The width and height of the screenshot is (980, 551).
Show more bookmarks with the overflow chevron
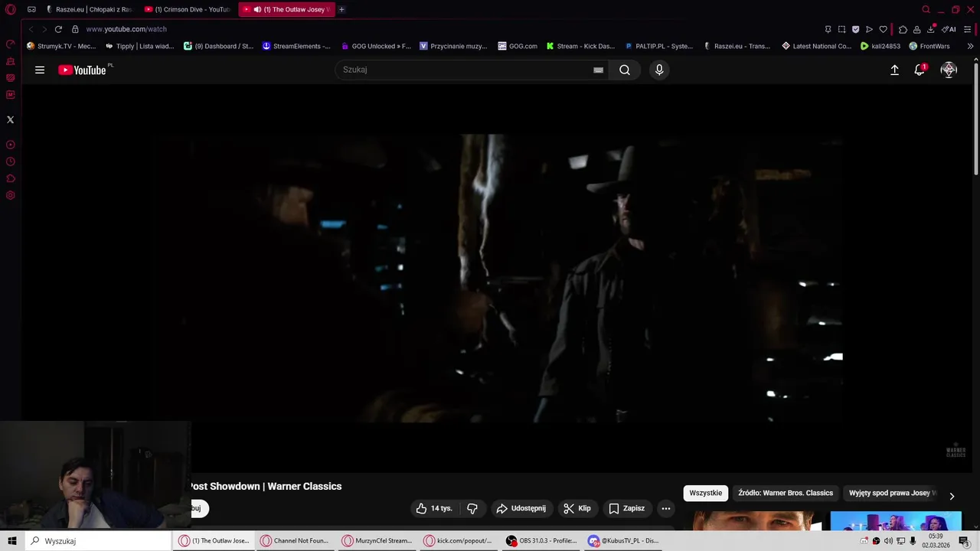pos(970,46)
